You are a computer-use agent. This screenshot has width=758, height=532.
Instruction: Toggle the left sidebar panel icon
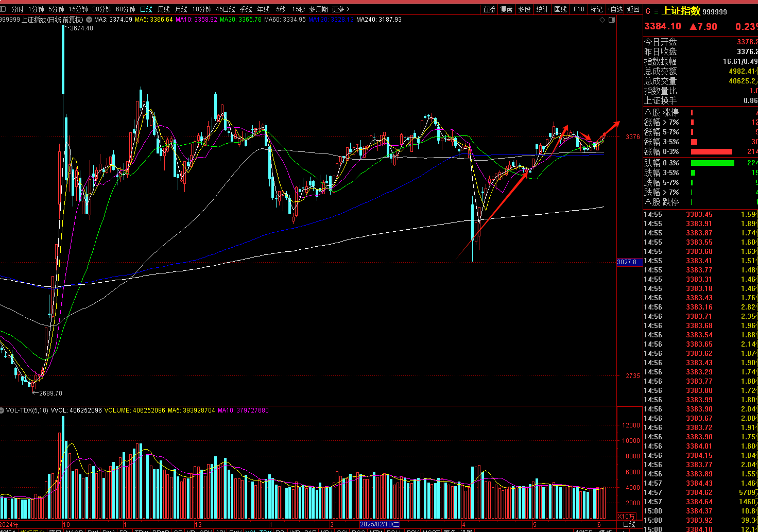pyautogui.click(x=3, y=9)
